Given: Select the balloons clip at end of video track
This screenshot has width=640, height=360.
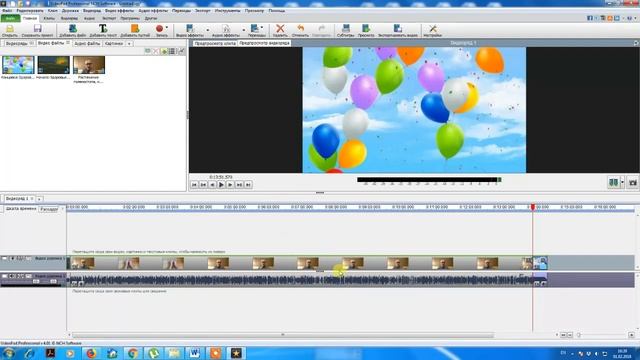Looking at the screenshot, I should [540, 263].
